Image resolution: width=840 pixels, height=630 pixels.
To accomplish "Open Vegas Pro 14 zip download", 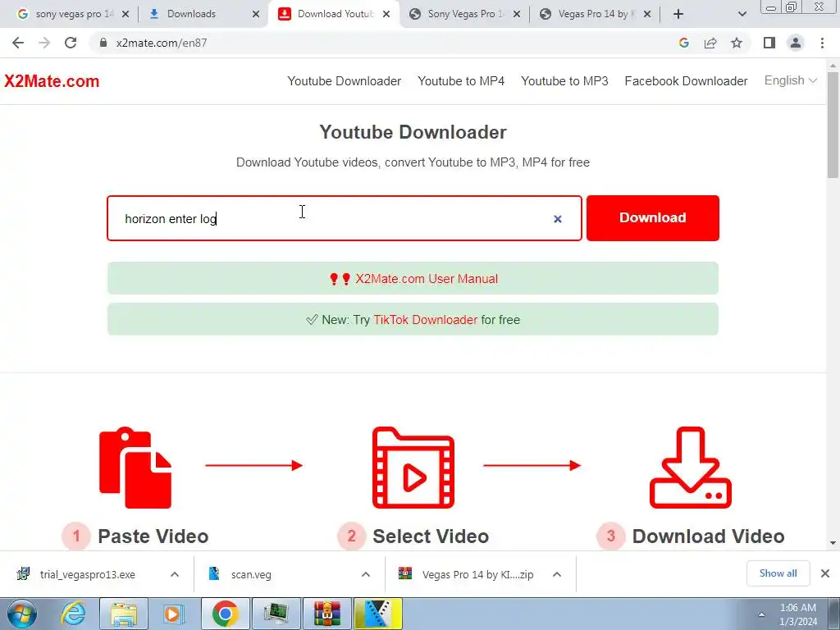I will coord(477,574).
